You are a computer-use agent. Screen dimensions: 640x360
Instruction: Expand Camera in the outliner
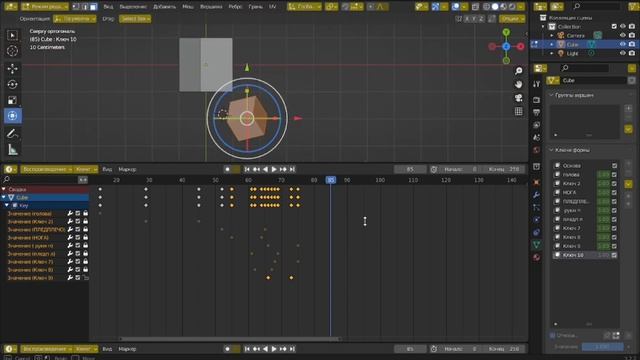pyautogui.click(x=552, y=36)
